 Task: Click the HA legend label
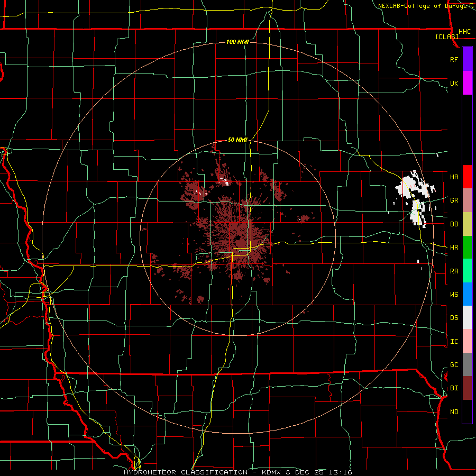[x=454, y=177]
